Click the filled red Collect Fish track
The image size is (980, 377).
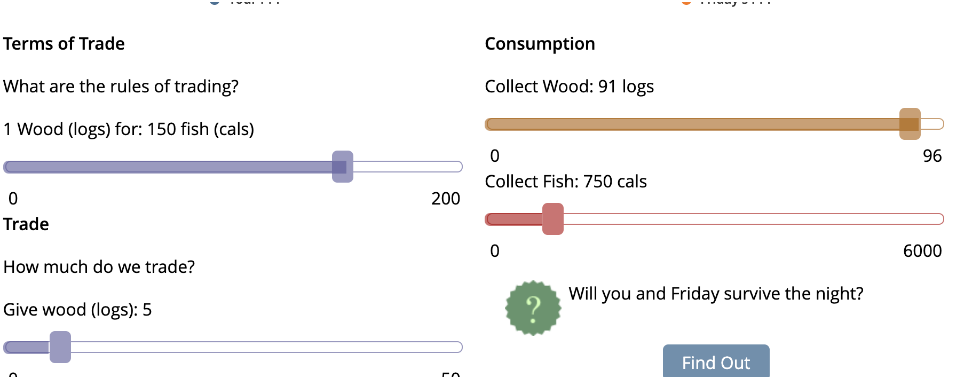click(x=513, y=219)
